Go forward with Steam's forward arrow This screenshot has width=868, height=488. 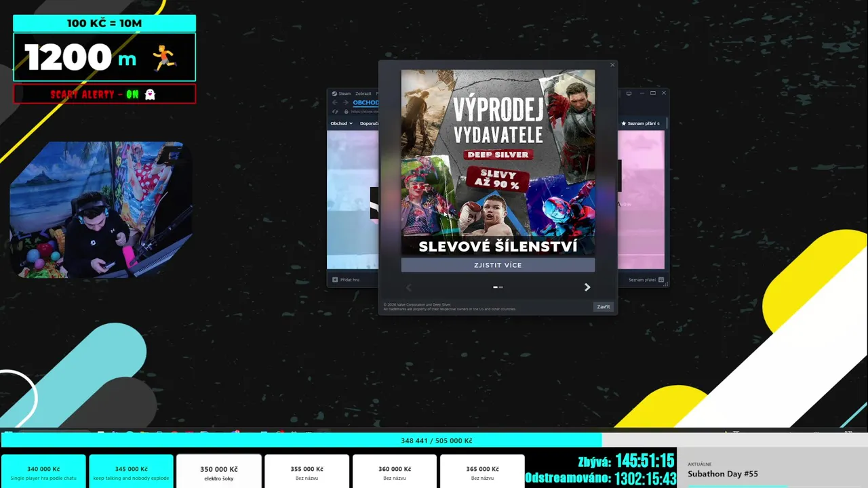point(345,103)
